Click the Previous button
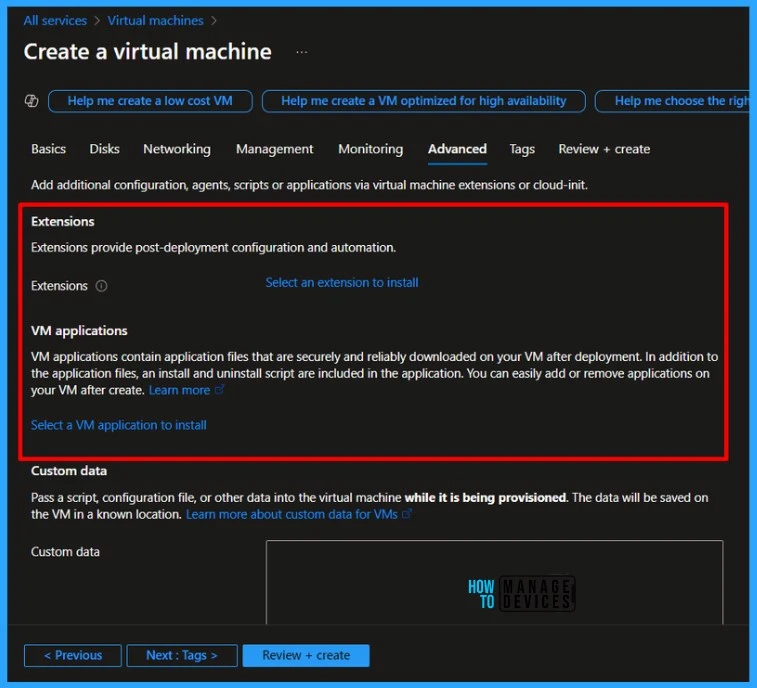Viewport: 757px width, 688px height. point(73,655)
